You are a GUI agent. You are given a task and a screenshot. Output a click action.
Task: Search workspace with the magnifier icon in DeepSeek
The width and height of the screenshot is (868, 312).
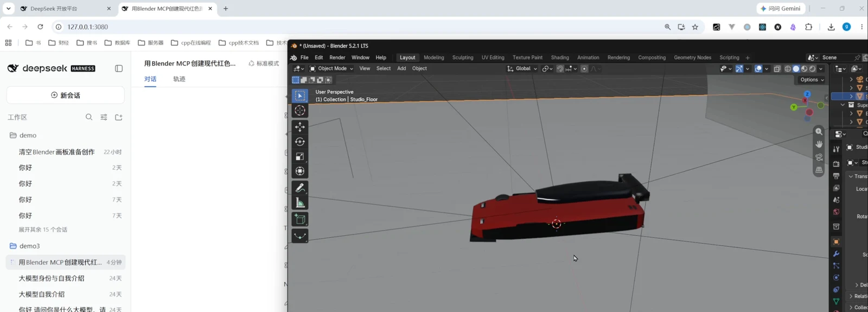pos(89,117)
